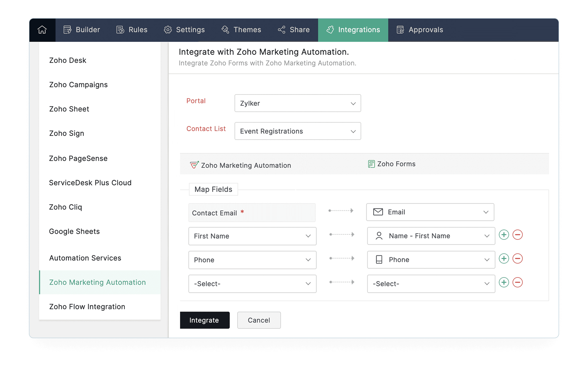Viewport: 588px width, 378px height.
Task: Click the Approvals tab icon
Action: point(401,30)
